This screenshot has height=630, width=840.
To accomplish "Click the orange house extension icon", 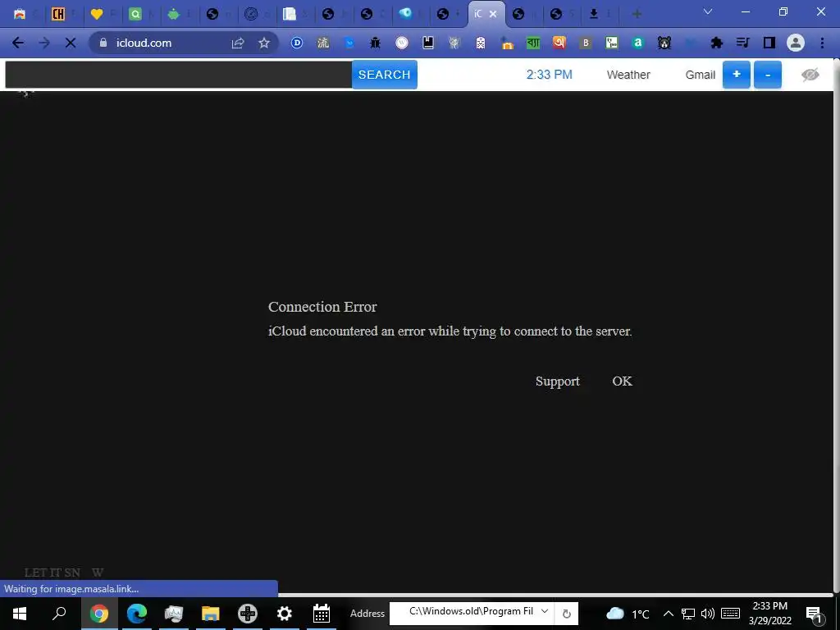I will [507, 43].
